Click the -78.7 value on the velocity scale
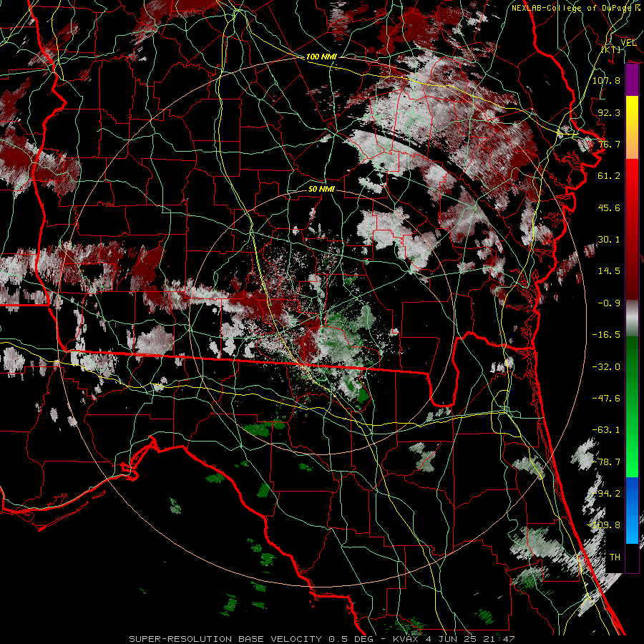 point(606,462)
